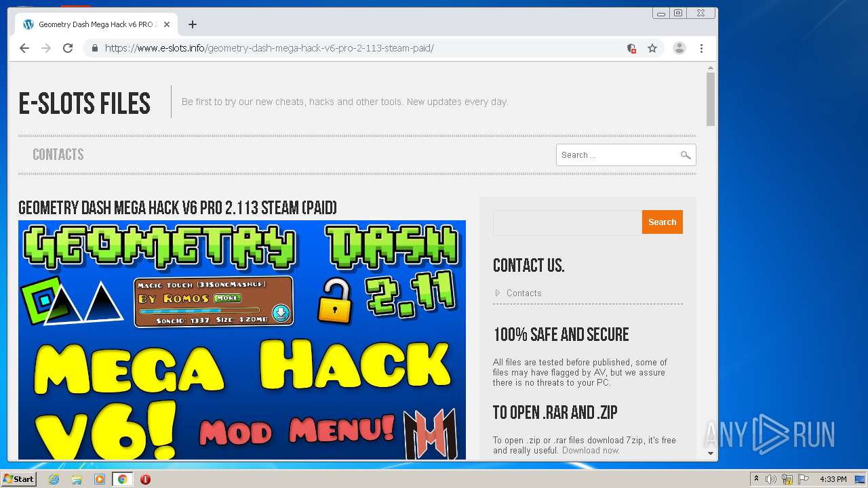This screenshot has height=488, width=868.
Task: Reload the current page
Action: 68,48
